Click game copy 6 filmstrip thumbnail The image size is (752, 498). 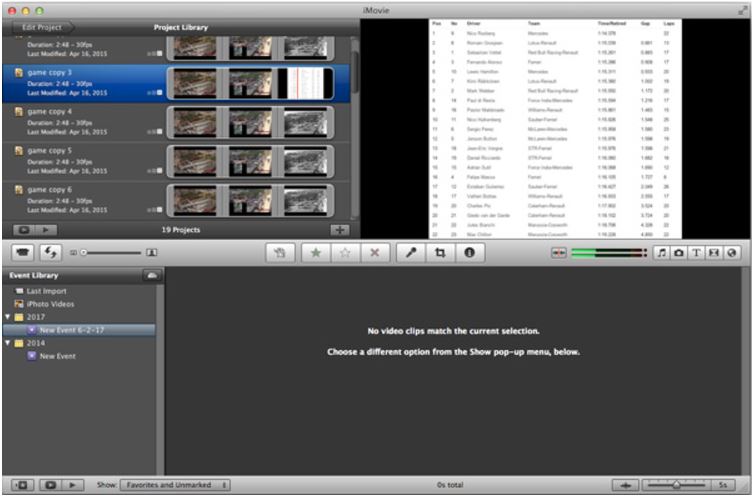point(250,200)
